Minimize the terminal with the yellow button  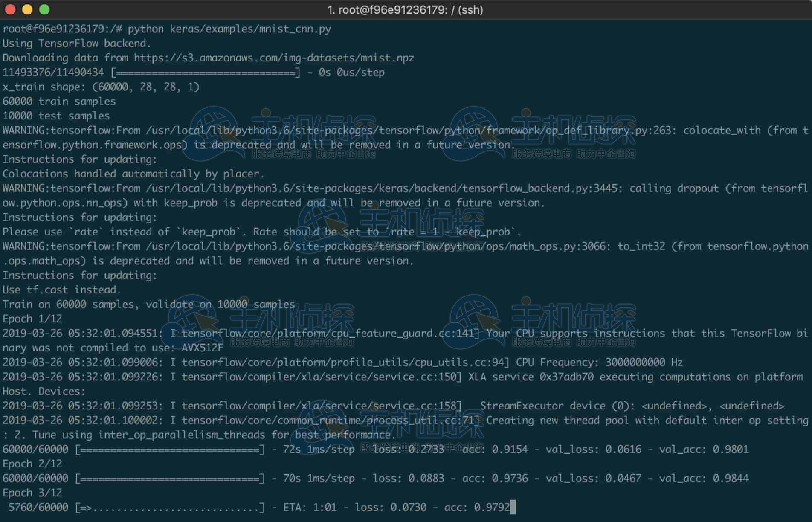pyautogui.click(x=27, y=9)
